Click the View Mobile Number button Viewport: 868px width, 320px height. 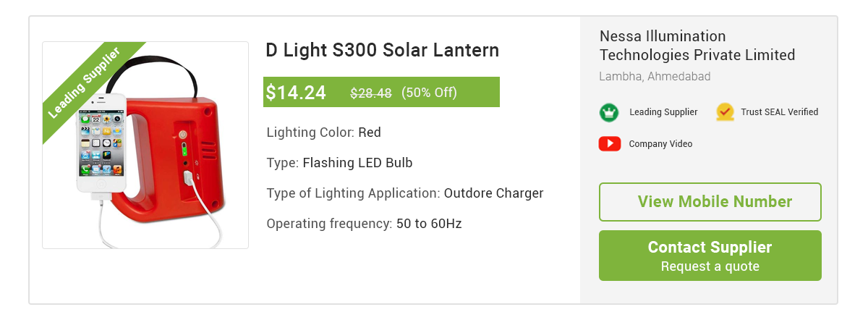point(710,202)
